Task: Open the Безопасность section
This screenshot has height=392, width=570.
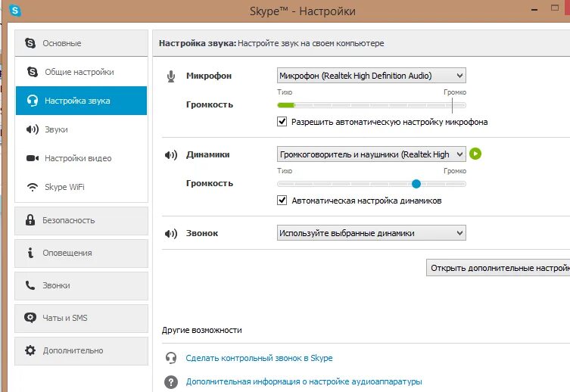Action: click(x=82, y=220)
